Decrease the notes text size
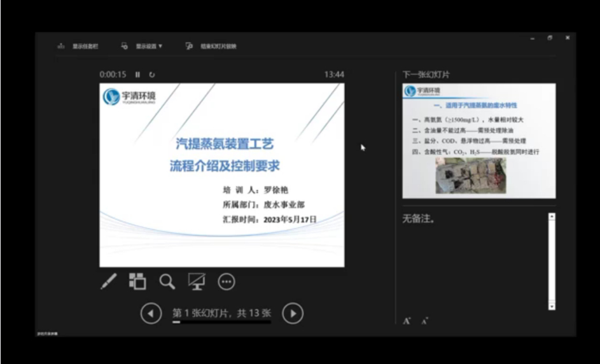Screen dimensions: 600x364 coord(424,321)
